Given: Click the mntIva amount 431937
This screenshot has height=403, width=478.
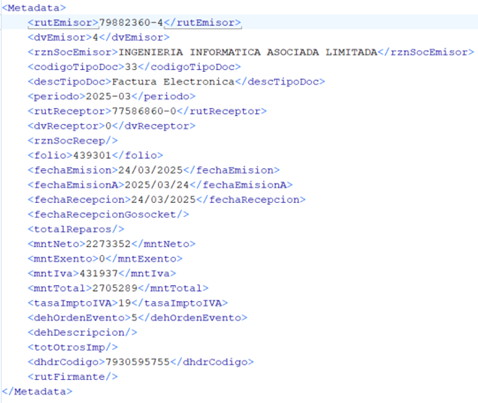Looking at the screenshot, I should click(99, 273).
